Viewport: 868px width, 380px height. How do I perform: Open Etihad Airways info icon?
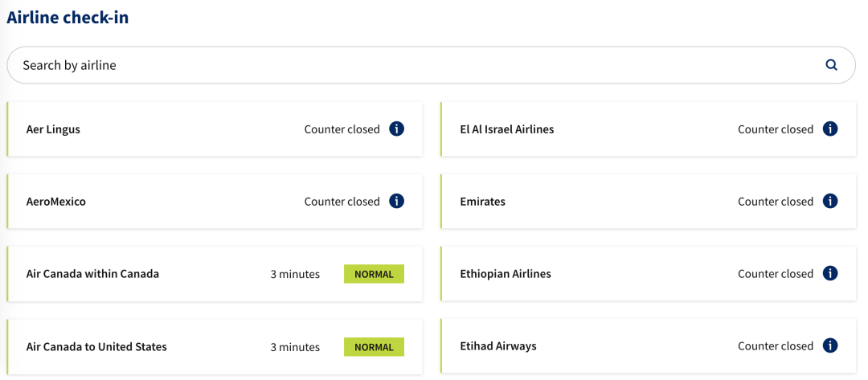click(x=829, y=345)
